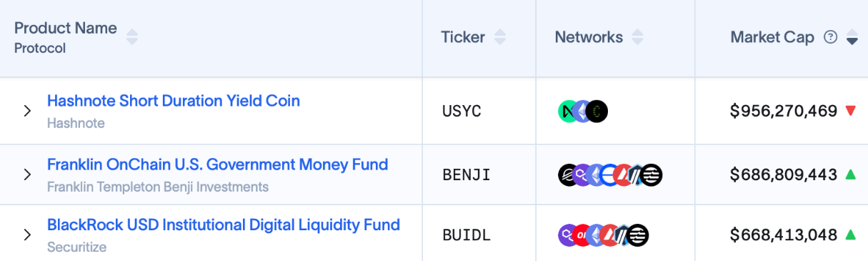Sort by Networks column arrows
Image resolution: width=868 pixels, height=261 pixels.
pos(637,37)
